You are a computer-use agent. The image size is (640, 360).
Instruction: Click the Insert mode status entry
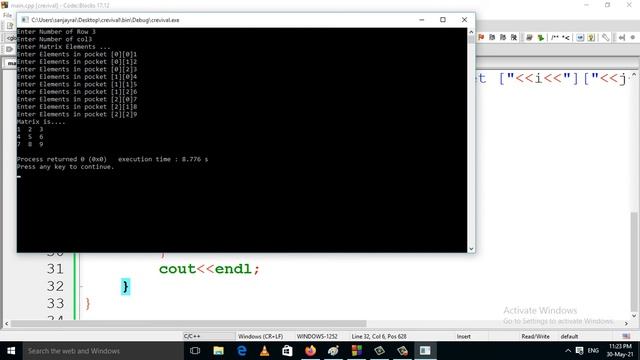tap(464, 336)
